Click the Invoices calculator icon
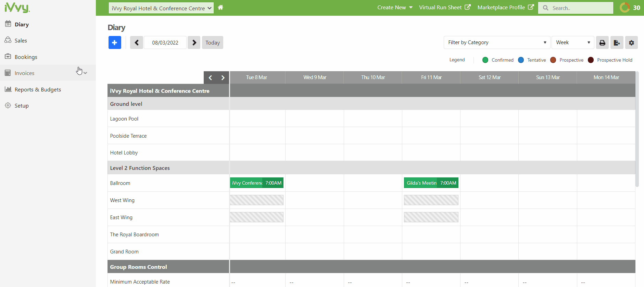Viewport: 644px width, 287px height. coord(8,73)
